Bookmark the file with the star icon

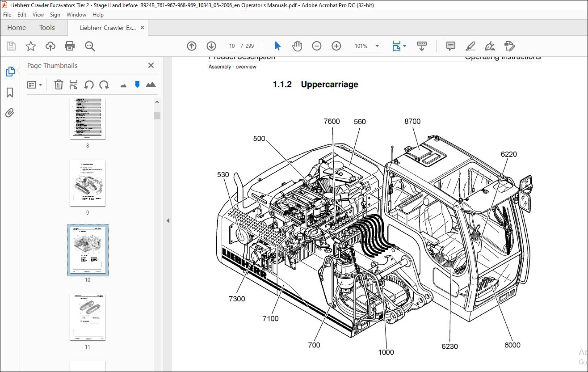click(30, 46)
